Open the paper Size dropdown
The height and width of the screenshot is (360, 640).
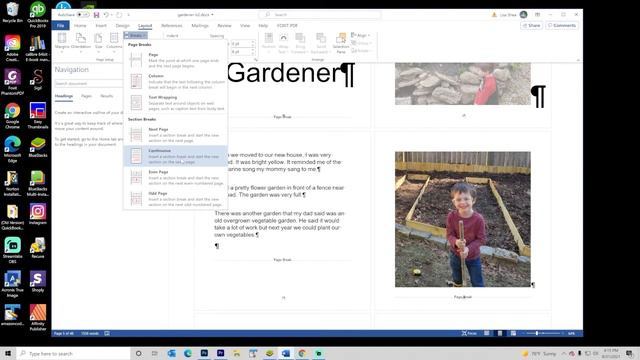98,42
